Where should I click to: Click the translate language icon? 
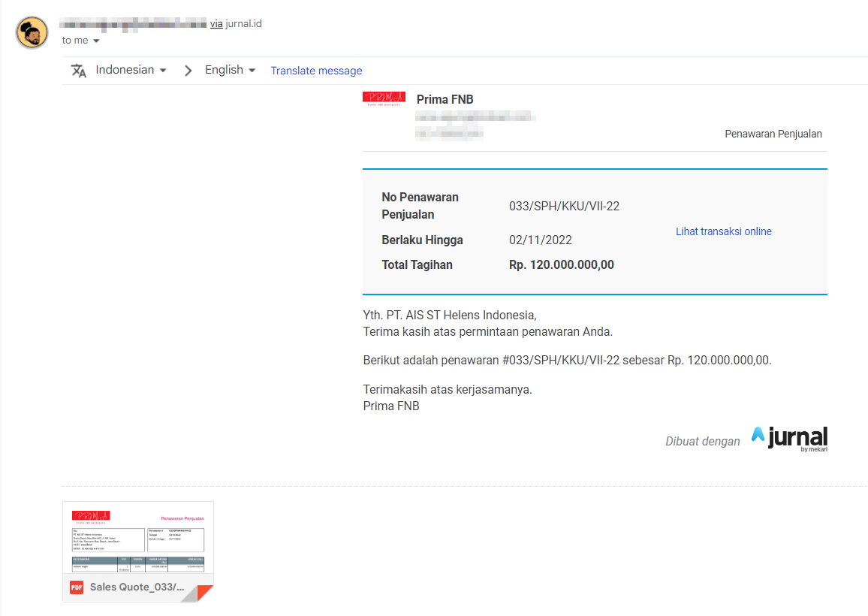(x=79, y=71)
